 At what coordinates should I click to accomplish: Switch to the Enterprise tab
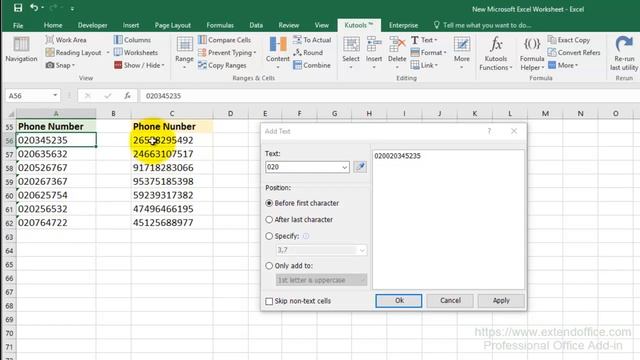[403, 25]
